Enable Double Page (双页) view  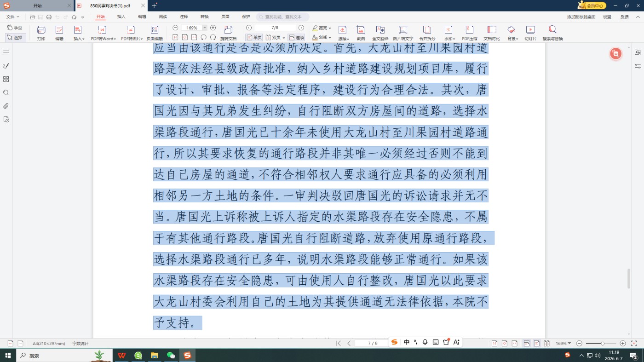(273, 37)
